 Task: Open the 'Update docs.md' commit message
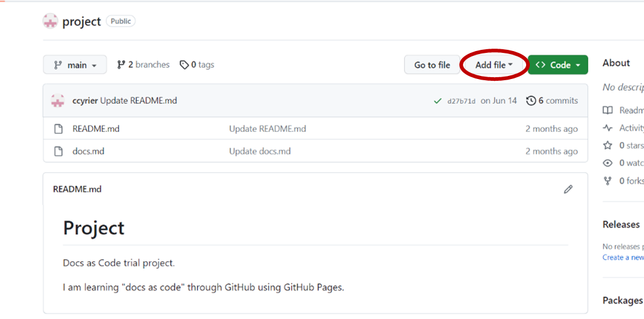(x=259, y=151)
